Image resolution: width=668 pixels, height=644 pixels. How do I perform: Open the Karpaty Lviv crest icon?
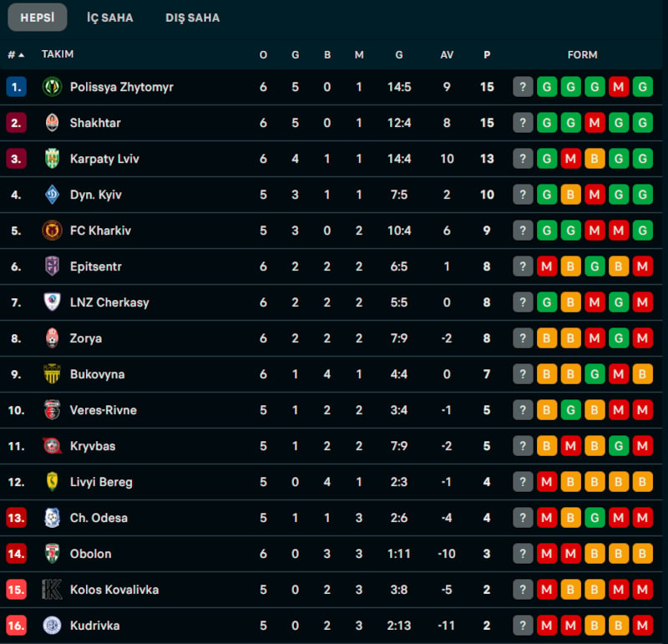(x=52, y=159)
